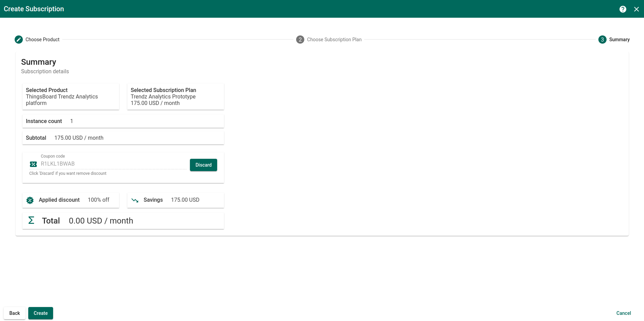Viewport: 644px width, 321px height.
Task: Click the Instance count row
Action: 123,121
